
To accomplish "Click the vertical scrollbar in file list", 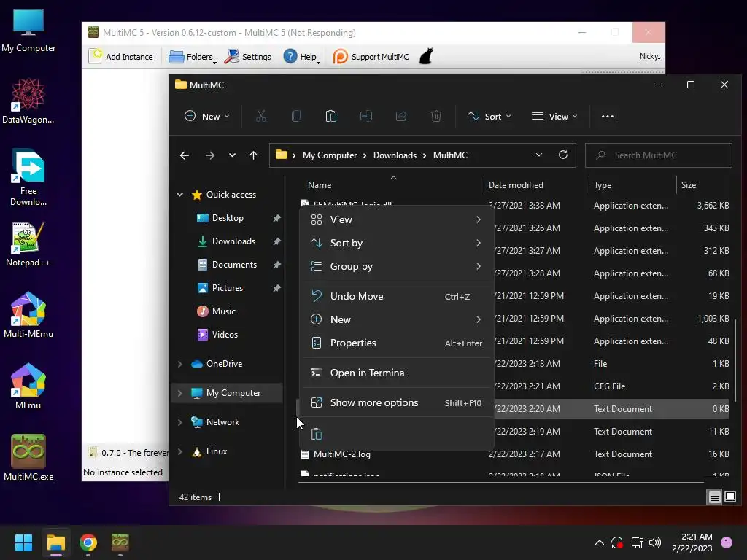I will [x=735, y=359].
